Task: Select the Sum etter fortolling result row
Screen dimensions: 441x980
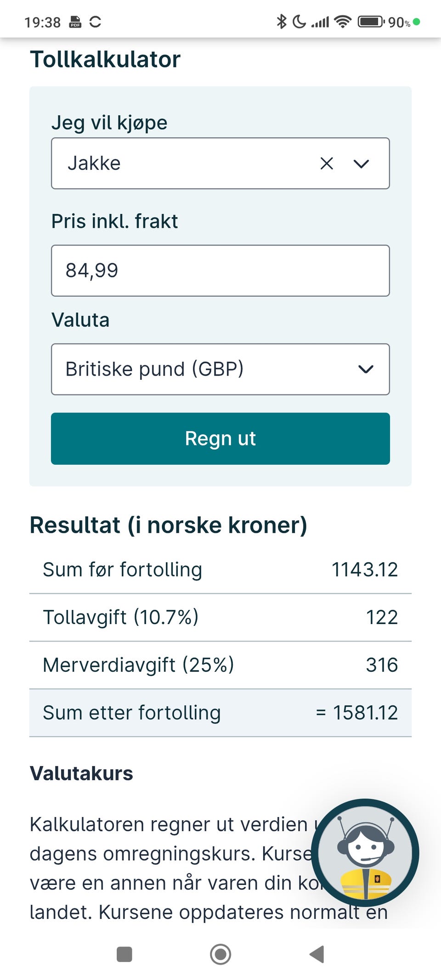Action: point(220,713)
